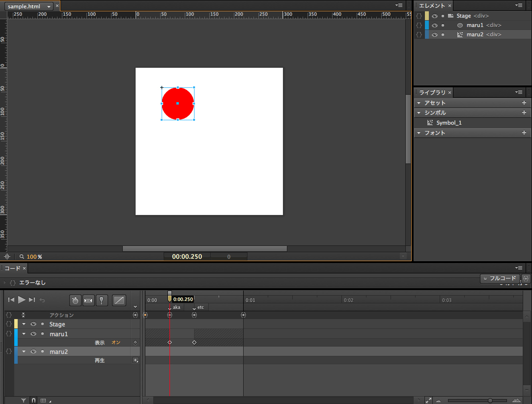Collapse the maru1 layer in the timeline
The image size is (532, 404).
24,334
